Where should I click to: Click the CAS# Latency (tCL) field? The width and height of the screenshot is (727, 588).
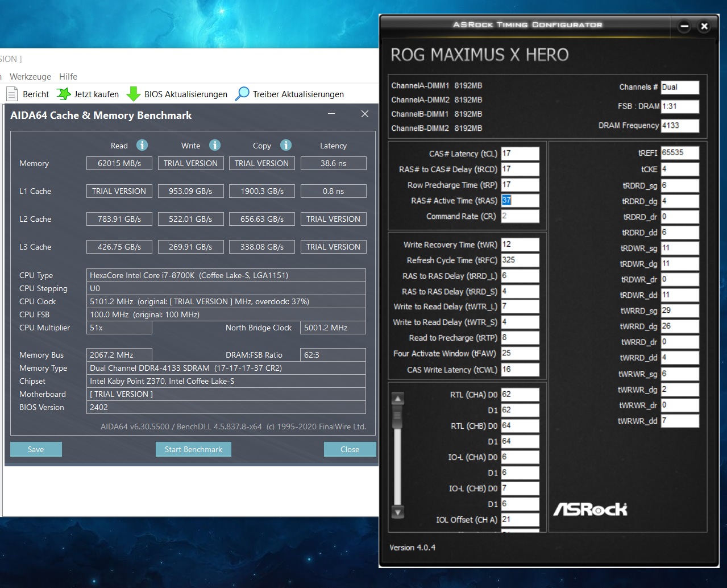tap(520, 154)
